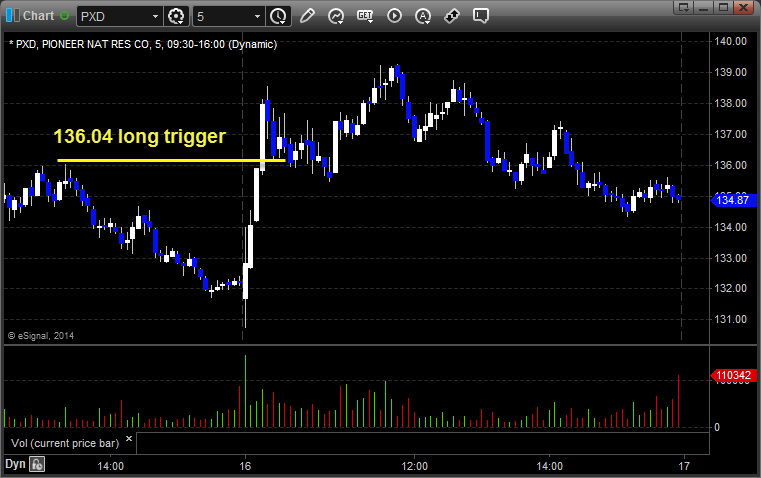The height and width of the screenshot is (478, 761).
Task: Click the Vol (current price bar) label
Action: point(65,443)
